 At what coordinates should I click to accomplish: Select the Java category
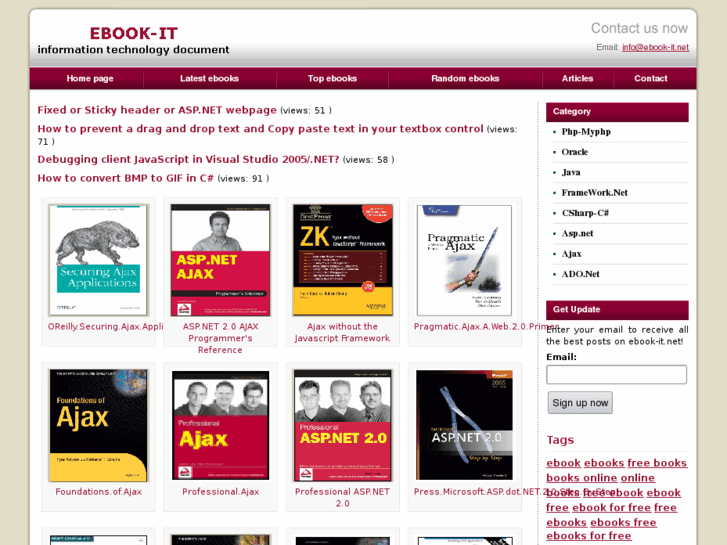tap(571, 173)
